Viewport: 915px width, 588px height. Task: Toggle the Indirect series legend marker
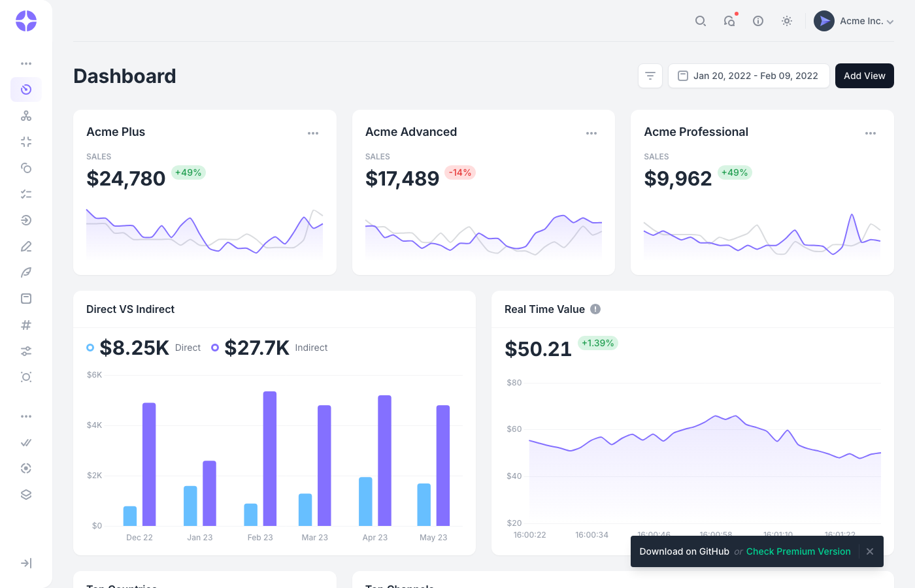215,348
